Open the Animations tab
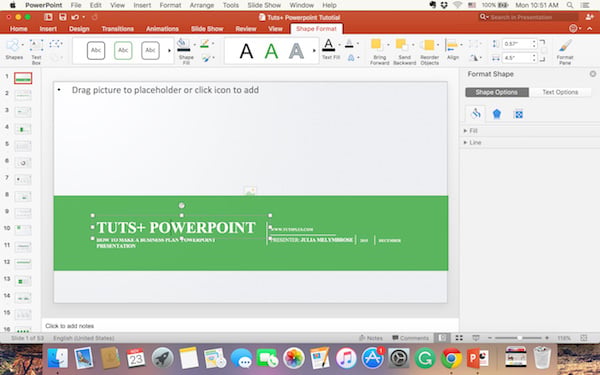Screen dimensions: 600x375 [x=162, y=29]
